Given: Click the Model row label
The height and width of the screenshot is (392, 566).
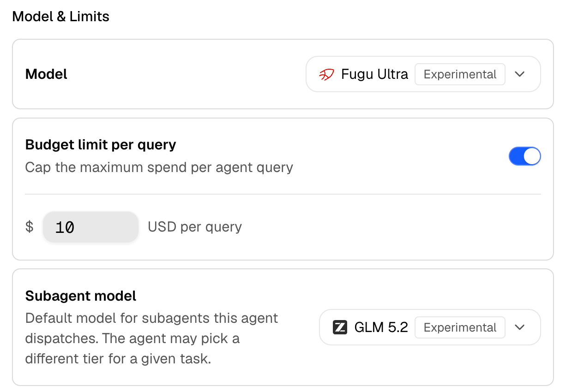Looking at the screenshot, I should tap(46, 74).
